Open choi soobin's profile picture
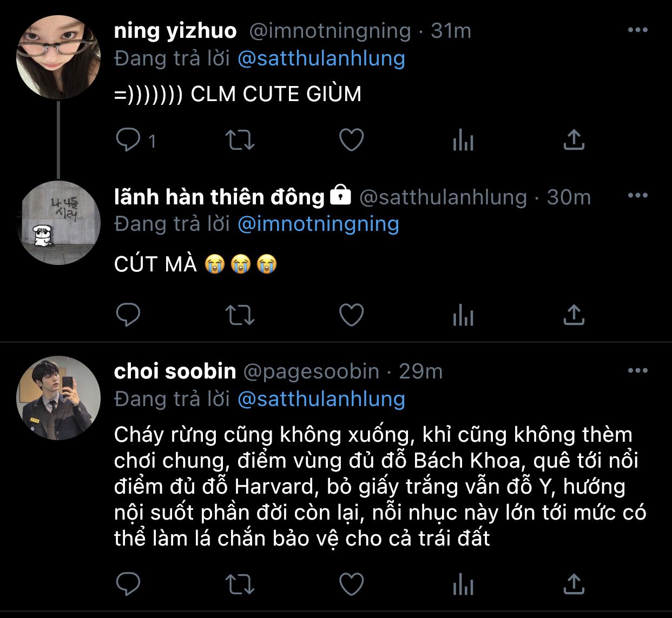The height and width of the screenshot is (618, 672). click(59, 397)
